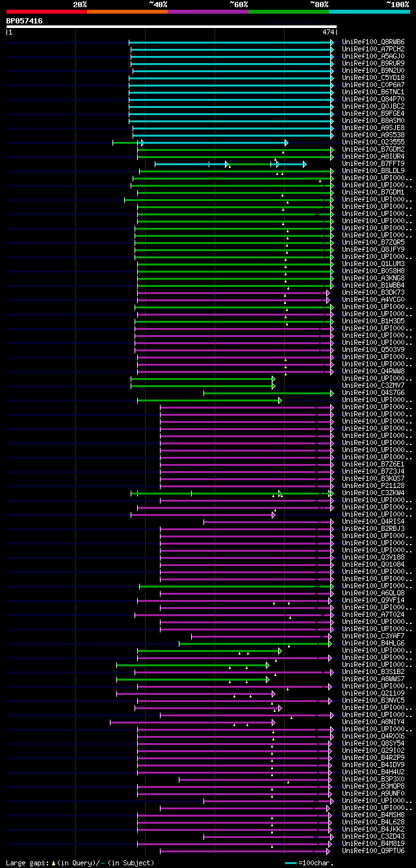Viewport: 416px width, 868px height.
Task: Select the UniRef100_Q01084 label
Action: tap(373, 564)
